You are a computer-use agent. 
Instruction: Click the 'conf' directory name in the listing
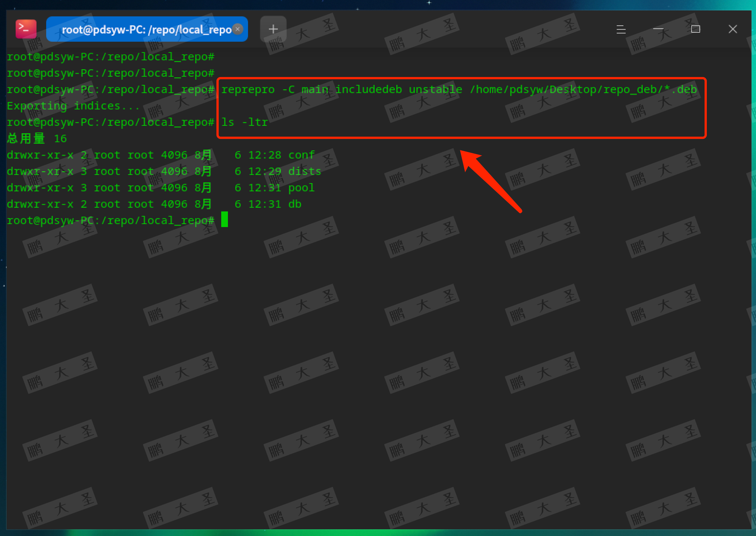(301, 155)
